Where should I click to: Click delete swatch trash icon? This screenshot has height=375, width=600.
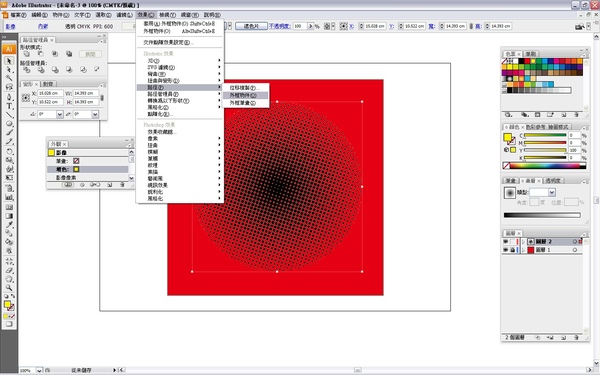pyautogui.click(x=576, y=114)
